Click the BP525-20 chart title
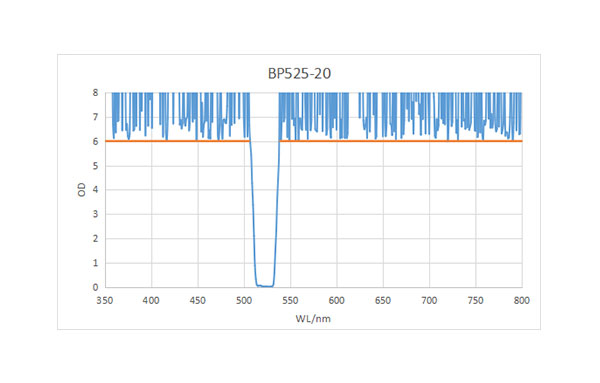The width and height of the screenshot is (600, 383). coord(299,73)
